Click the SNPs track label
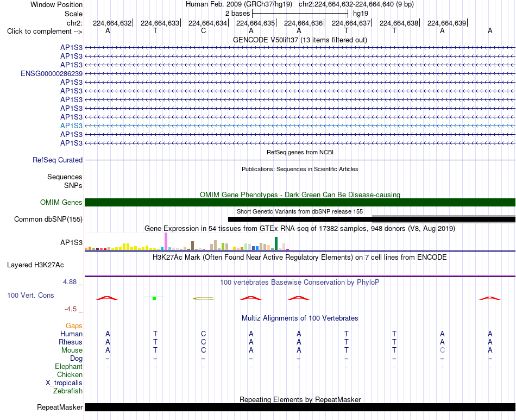Viewport: 516px width, 420px height. 73,186
